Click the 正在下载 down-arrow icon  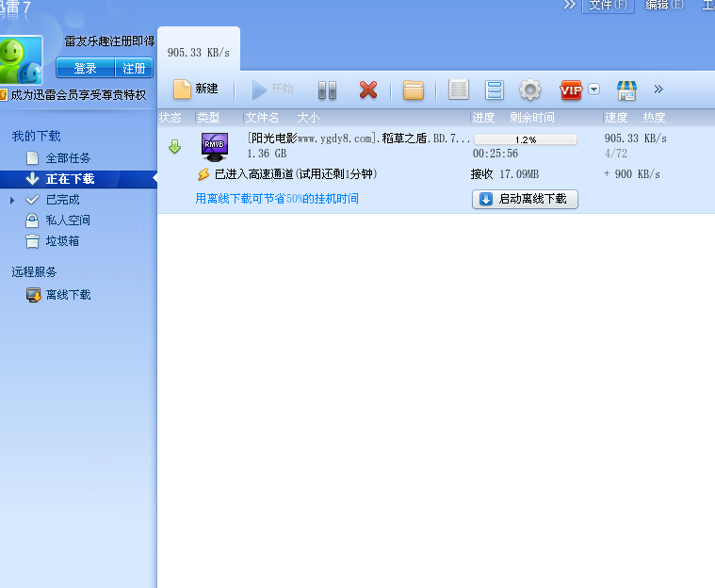[x=32, y=179]
